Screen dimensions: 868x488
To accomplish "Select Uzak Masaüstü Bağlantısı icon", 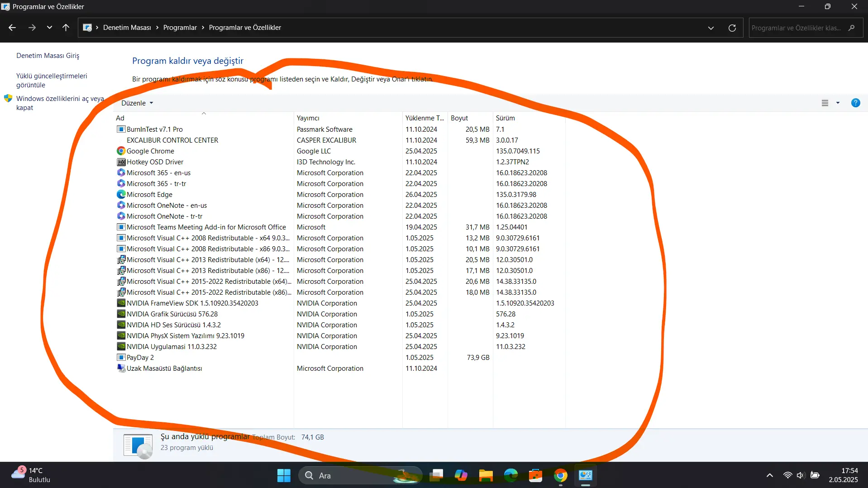I will (121, 368).
